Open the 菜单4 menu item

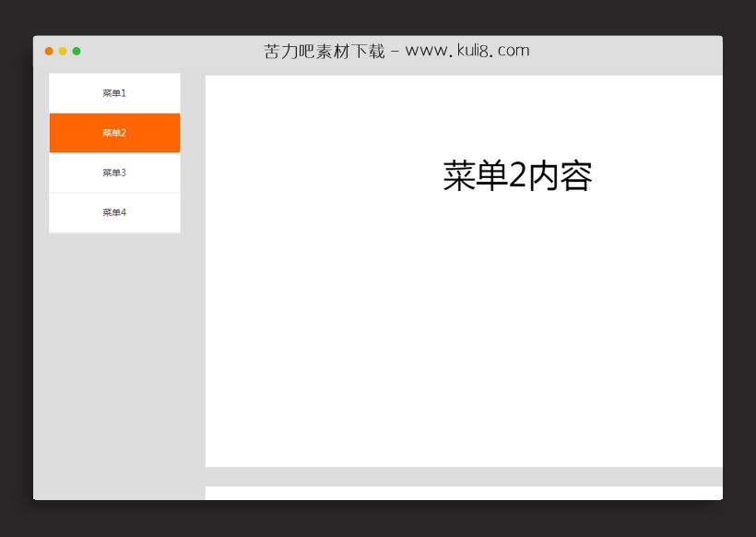(x=114, y=212)
